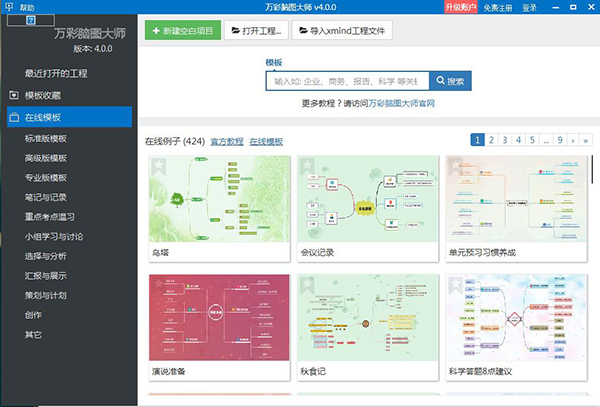Viewport: 600px width, 407px height.
Task: Choose the 标准版模板 category
Action: click(x=45, y=138)
